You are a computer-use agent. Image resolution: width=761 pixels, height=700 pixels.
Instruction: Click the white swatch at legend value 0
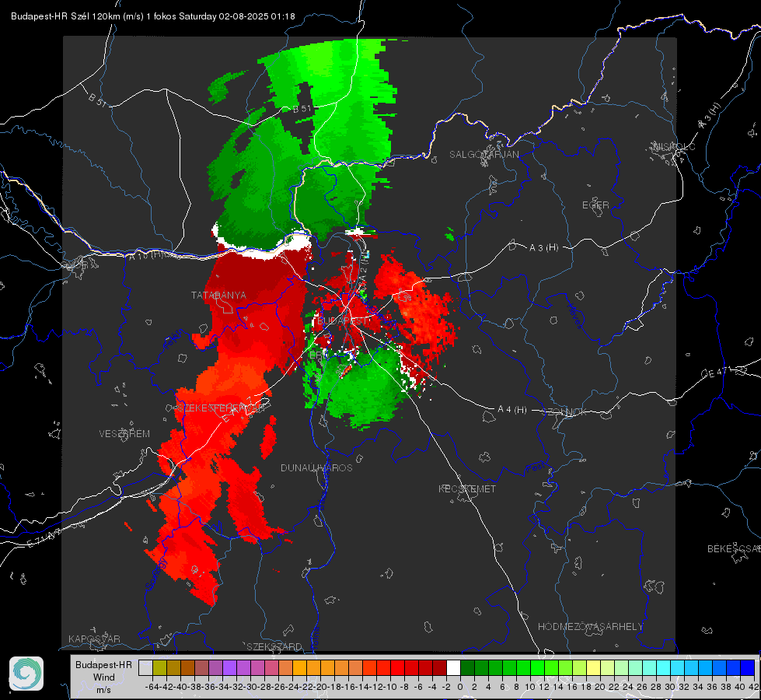coord(453,667)
